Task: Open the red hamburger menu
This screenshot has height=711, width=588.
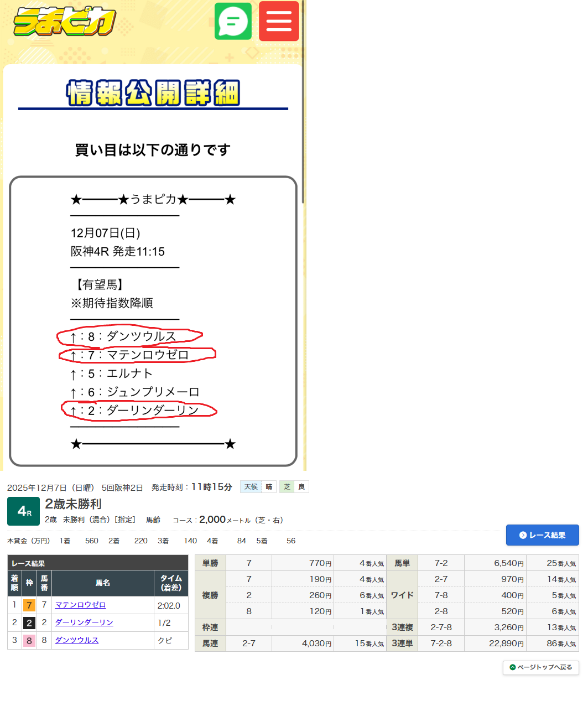Action: (279, 22)
